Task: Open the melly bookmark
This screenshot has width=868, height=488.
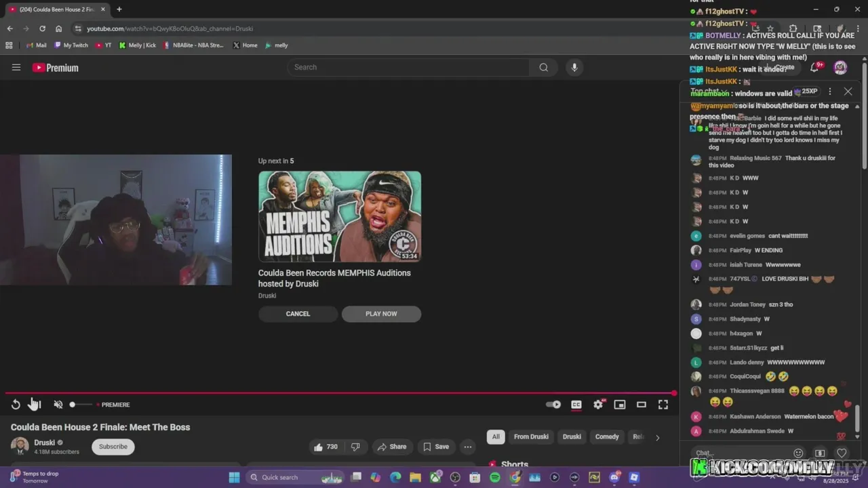Action: 277,45
